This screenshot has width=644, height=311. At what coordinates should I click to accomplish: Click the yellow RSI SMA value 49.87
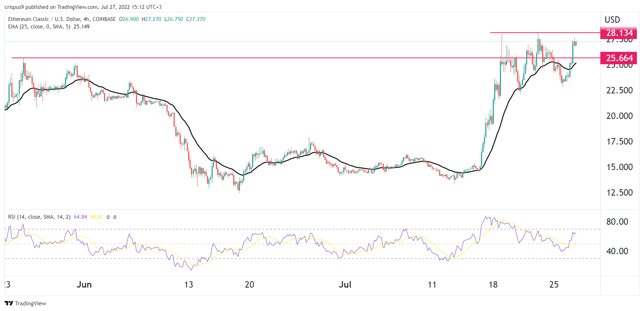(97, 217)
